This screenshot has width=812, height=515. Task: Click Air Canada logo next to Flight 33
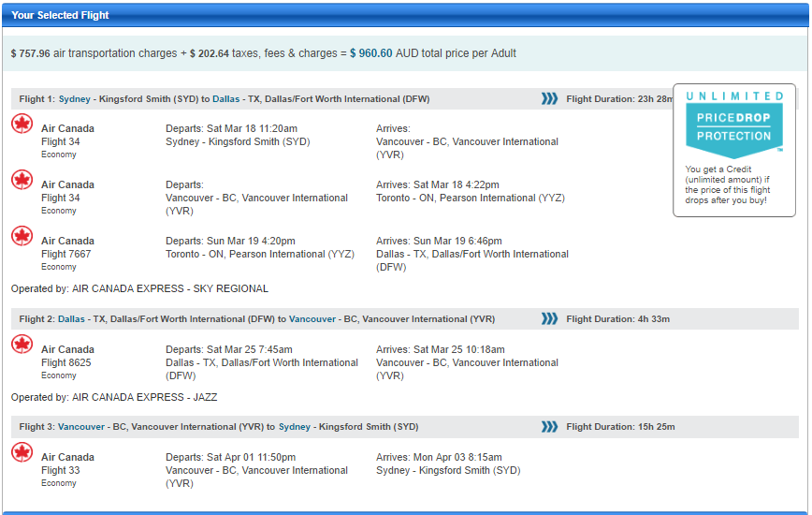point(22,452)
